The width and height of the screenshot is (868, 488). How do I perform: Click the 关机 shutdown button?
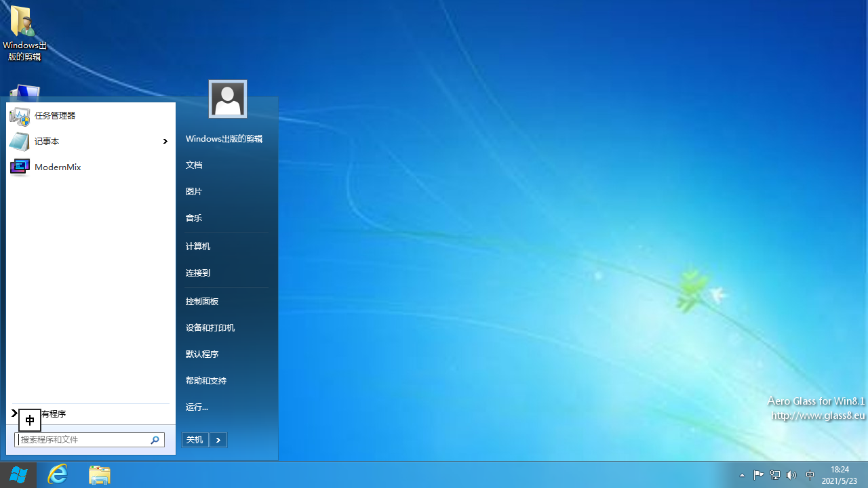(195, 440)
